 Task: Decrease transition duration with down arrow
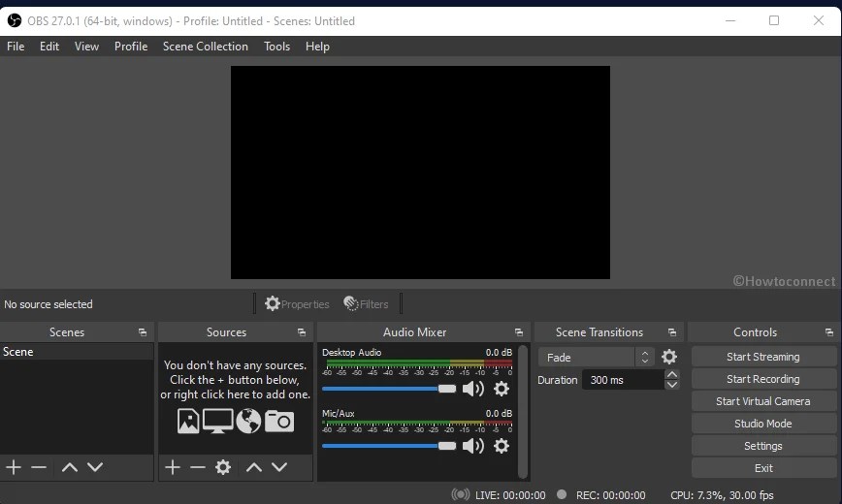pos(672,385)
